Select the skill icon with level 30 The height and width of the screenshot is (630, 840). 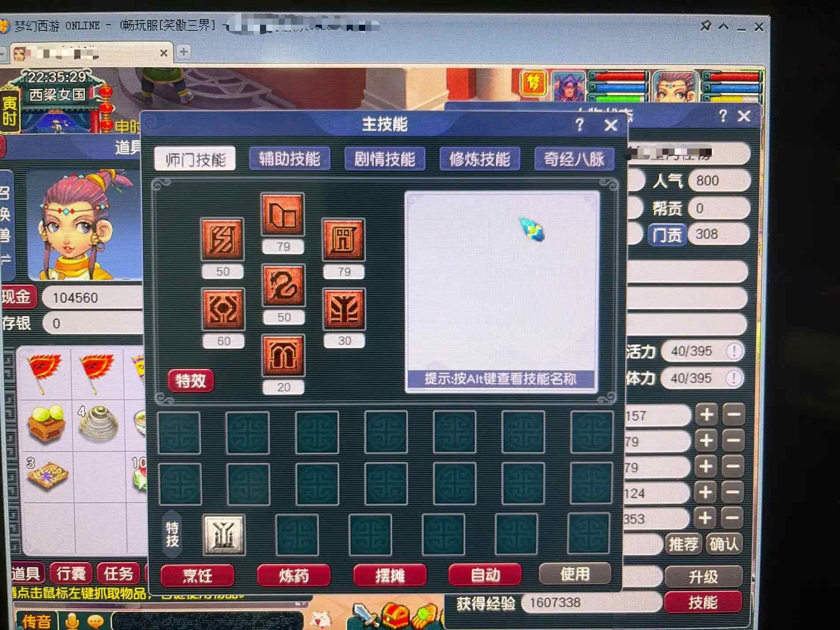click(344, 309)
